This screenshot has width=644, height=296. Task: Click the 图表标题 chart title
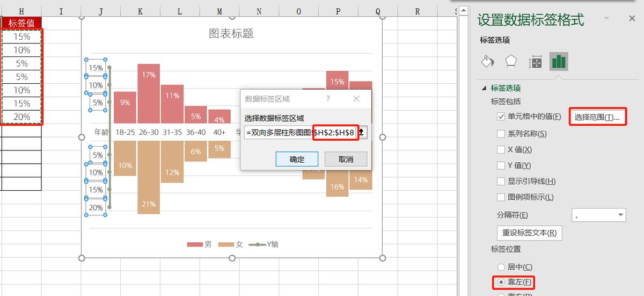[x=231, y=33]
